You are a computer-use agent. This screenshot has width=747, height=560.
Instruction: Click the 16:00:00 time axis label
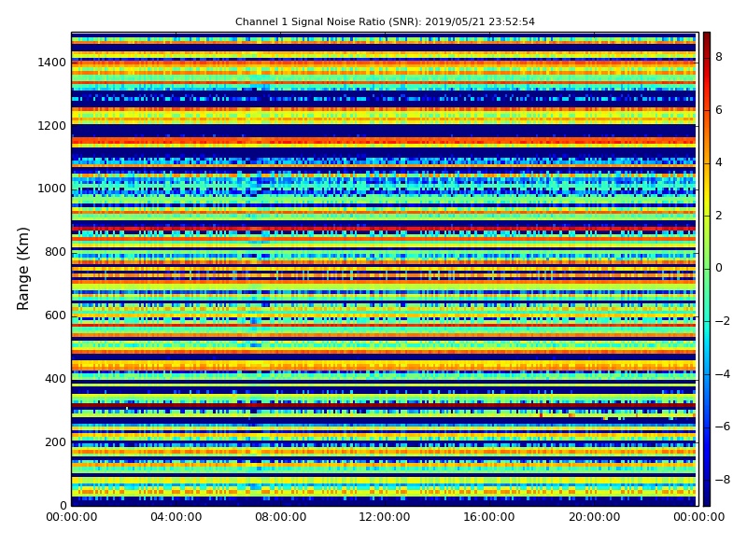tap(489, 517)
